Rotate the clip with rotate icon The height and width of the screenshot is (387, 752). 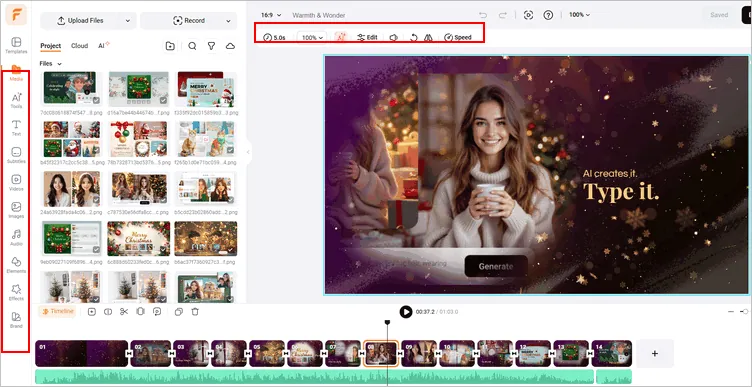414,37
